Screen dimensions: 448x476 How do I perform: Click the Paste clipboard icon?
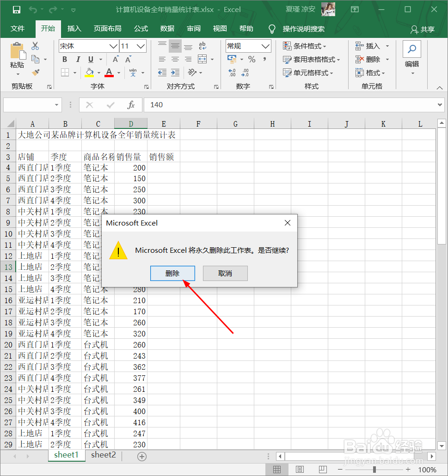pos(17,51)
